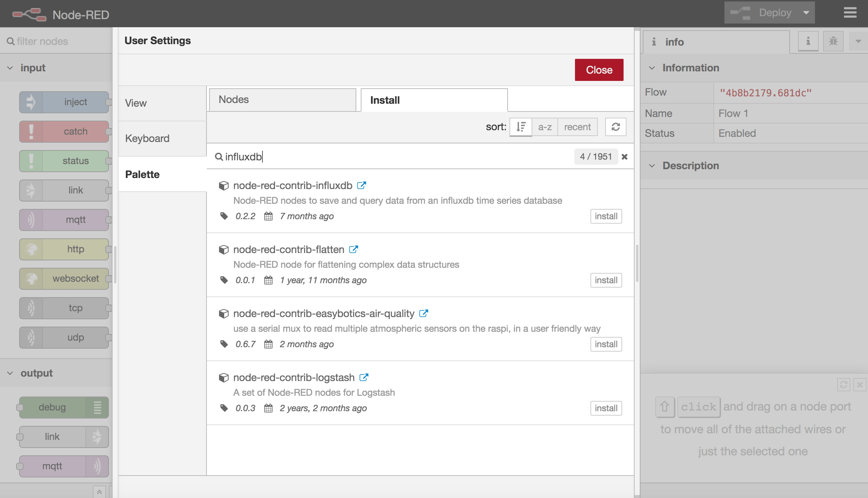Select the Install tab
Image resolution: width=868 pixels, height=498 pixels.
[434, 100]
